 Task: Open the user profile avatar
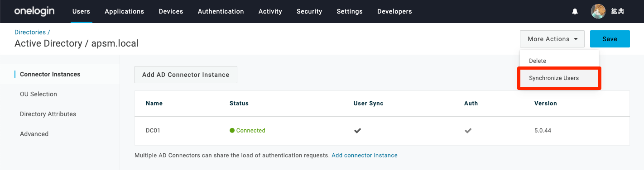click(598, 11)
